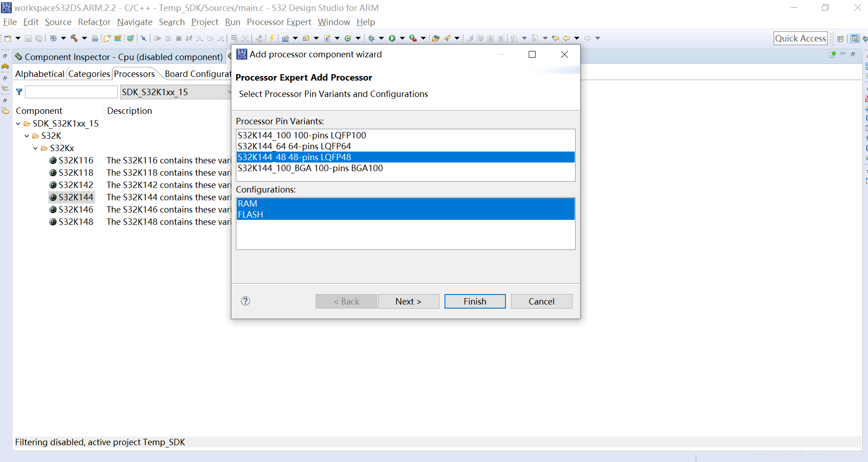Select S32K144_100_BGA BGA100 variant

pos(405,168)
